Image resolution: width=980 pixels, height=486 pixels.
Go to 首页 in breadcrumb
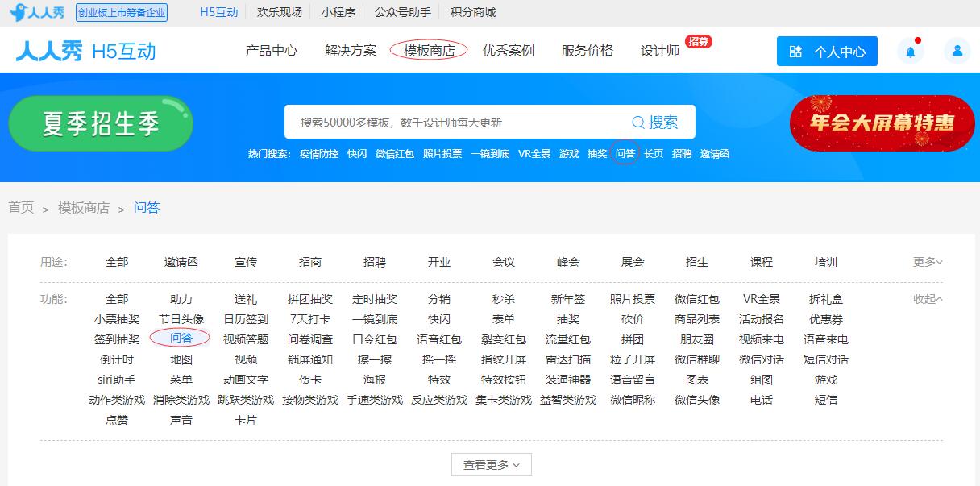pos(21,208)
